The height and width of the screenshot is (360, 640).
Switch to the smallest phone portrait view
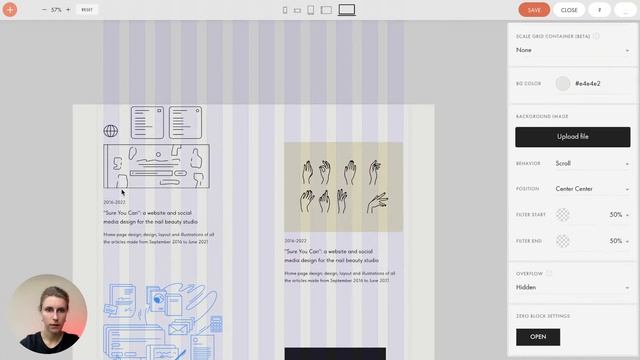pos(285,10)
